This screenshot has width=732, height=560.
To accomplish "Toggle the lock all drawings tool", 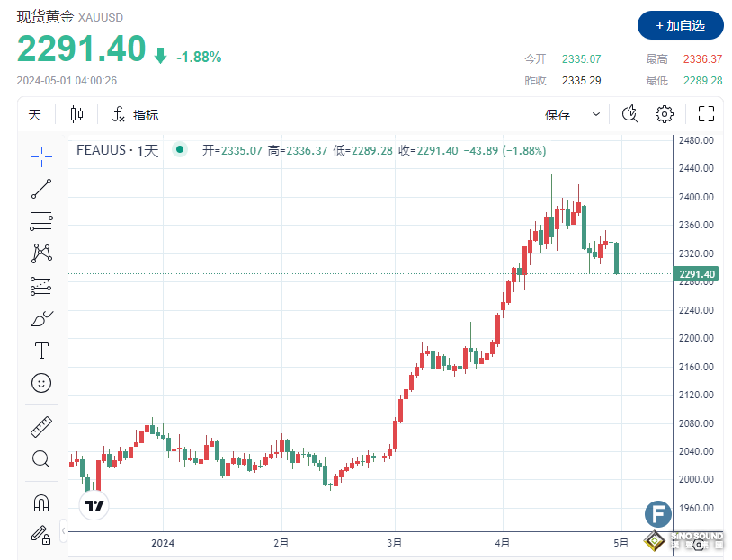I will (41, 535).
